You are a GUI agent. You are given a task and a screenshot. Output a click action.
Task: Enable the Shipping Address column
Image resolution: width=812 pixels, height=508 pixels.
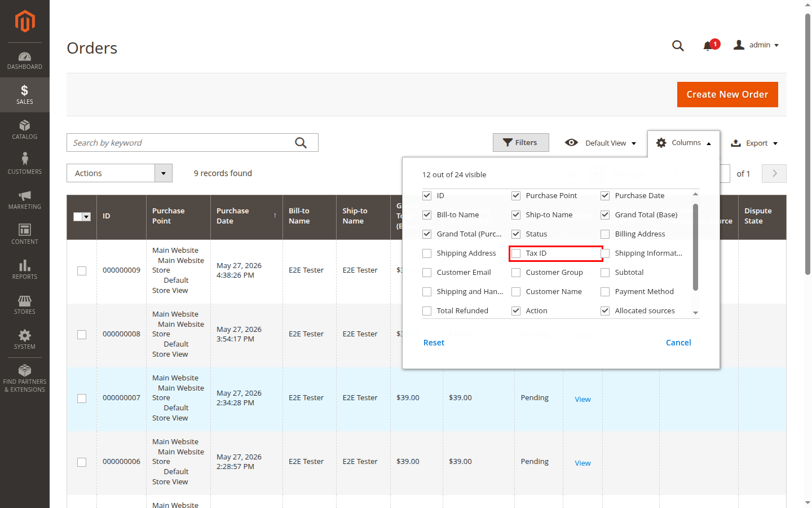click(x=427, y=253)
